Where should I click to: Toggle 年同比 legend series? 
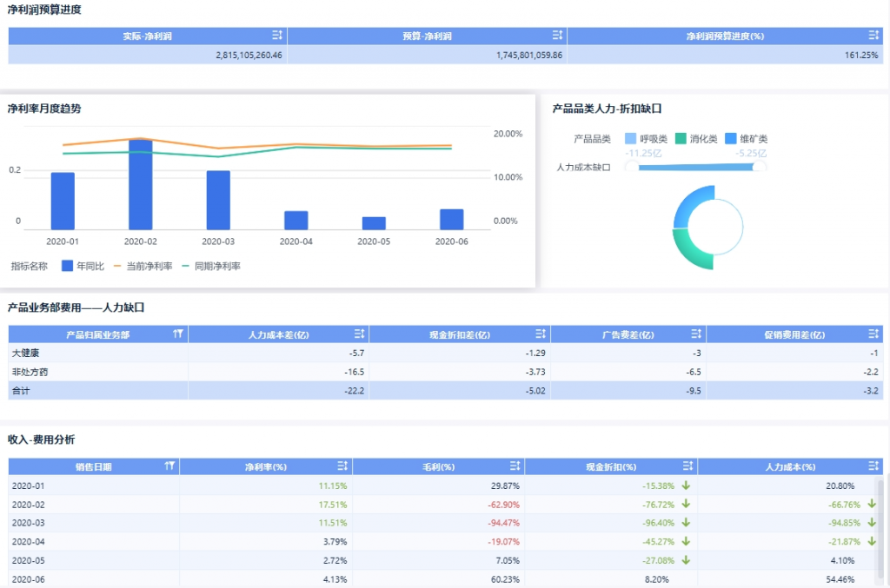[83, 266]
